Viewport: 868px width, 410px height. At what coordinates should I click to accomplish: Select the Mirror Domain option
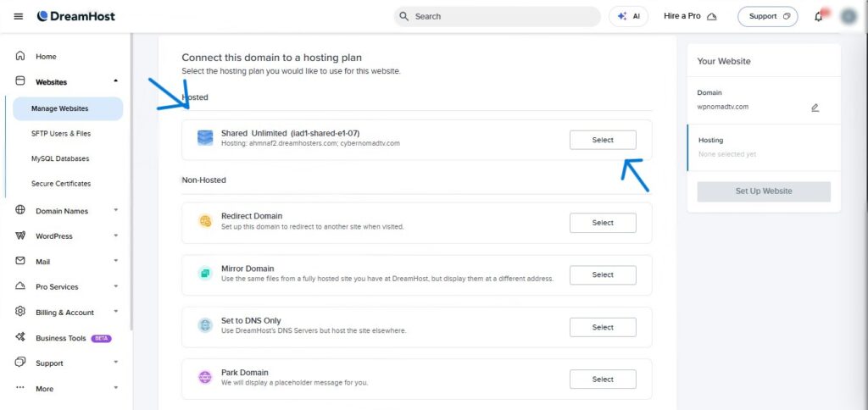tap(603, 274)
